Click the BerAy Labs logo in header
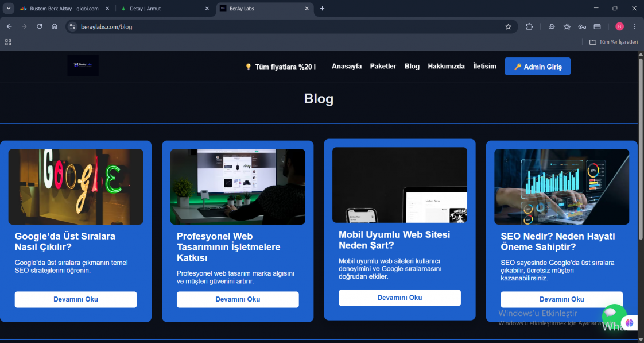Screen dimensions: 644x343 (x=83, y=65)
